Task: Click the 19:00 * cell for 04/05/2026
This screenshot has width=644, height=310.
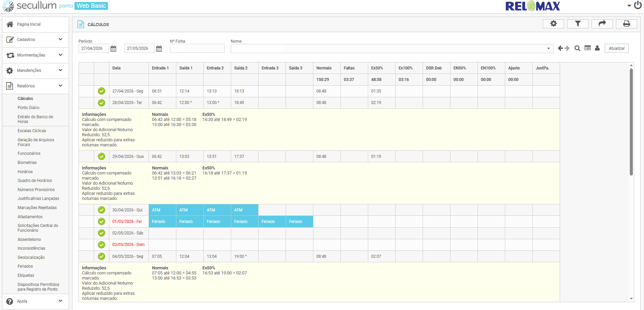Action: pyautogui.click(x=245, y=256)
